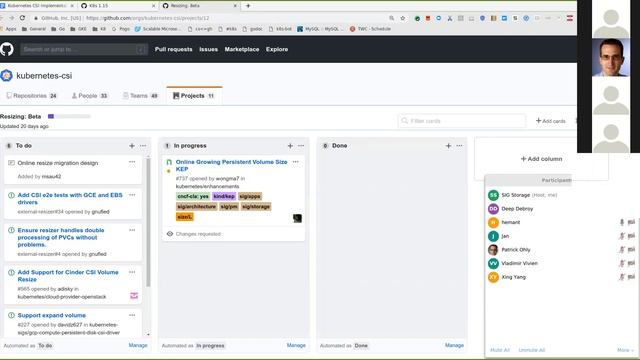Switch to K8s 1.15 browser tab
Screen dimensions: 640x360
tap(118, 6)
